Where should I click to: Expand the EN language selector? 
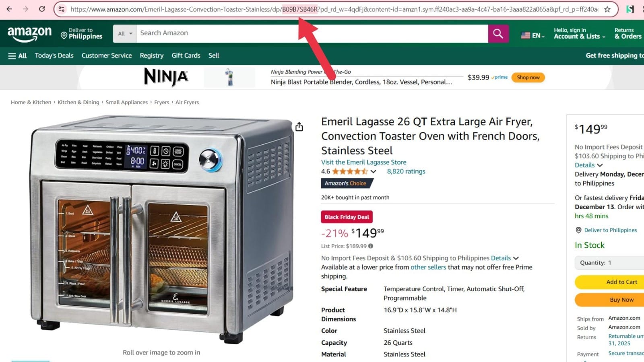[533, 35]
